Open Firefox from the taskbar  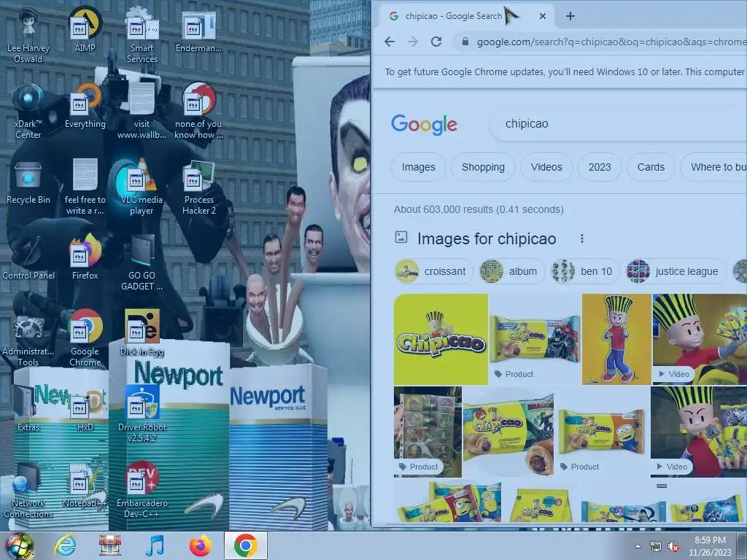201,545
